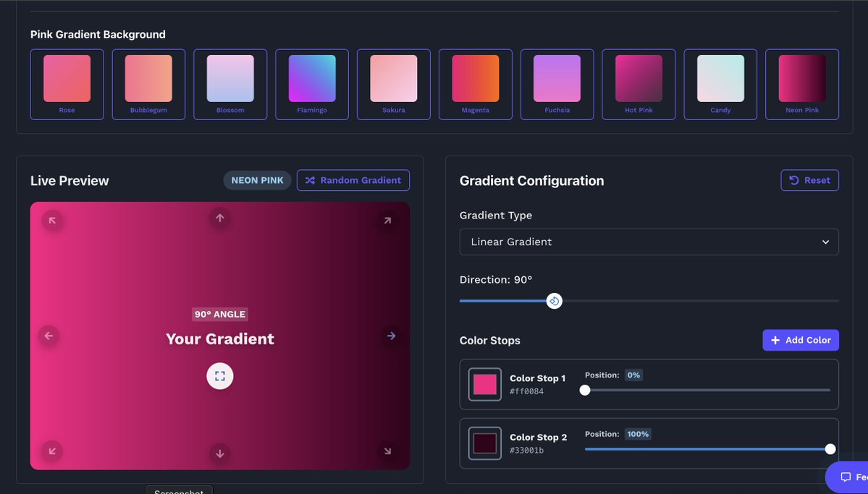Click Color Stop 1 position slider handle

[x=584, y=390]
